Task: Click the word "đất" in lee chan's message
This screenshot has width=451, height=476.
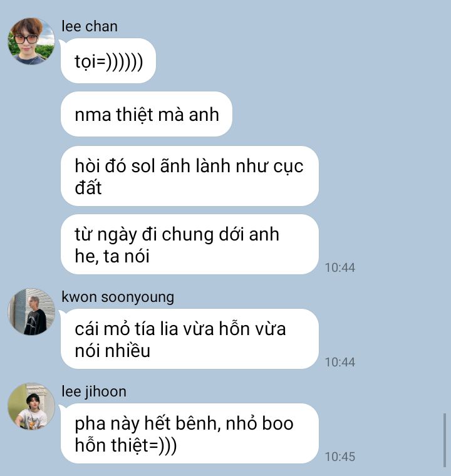Action: pyautogui.click(x=88, y=187)
